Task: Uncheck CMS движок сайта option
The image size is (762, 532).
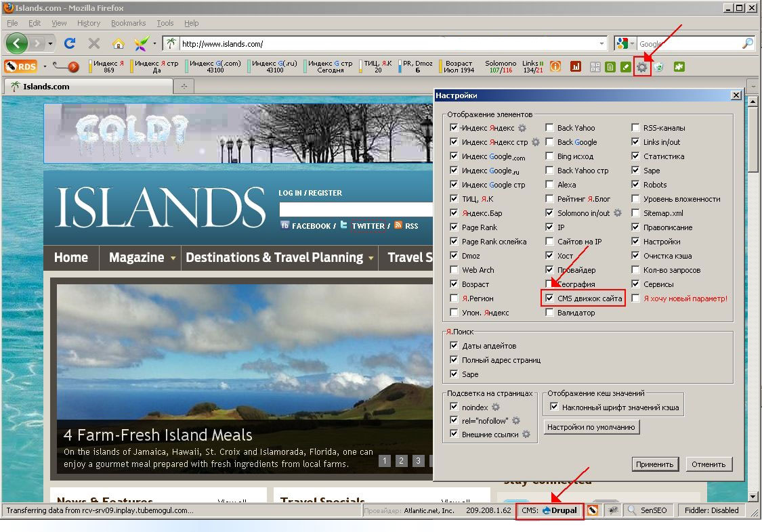Action: [x=549, y=298]
